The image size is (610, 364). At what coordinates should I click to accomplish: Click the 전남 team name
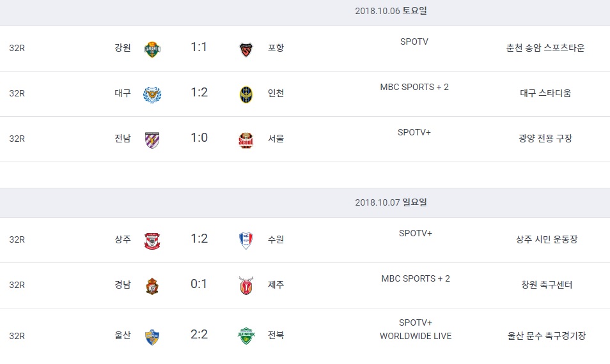[123, 139]
